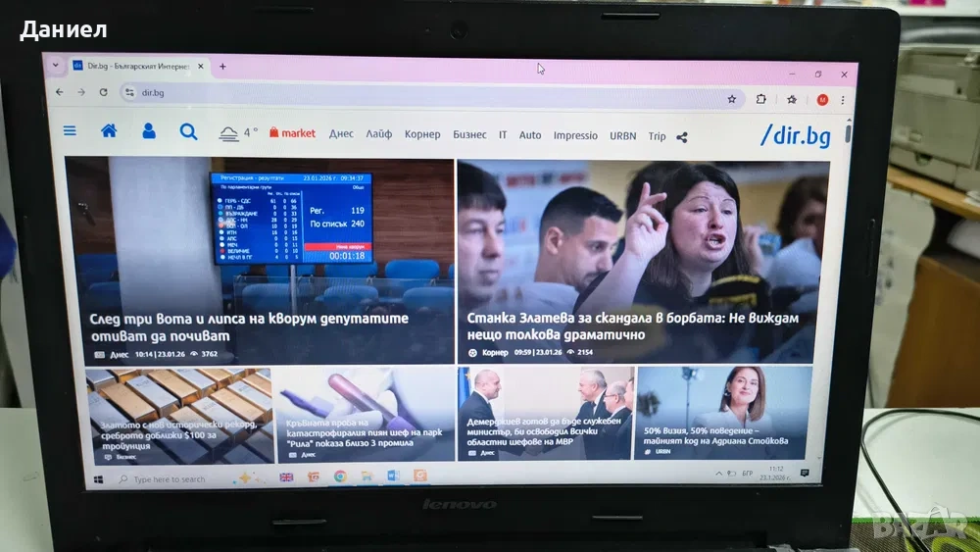Read the Станка Златева wrestling scandal article

(633, 326)
